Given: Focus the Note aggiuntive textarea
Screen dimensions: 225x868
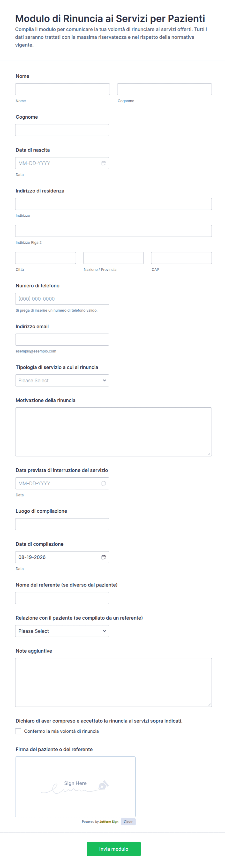Looking at the screenshot, I should pos(113,682).
